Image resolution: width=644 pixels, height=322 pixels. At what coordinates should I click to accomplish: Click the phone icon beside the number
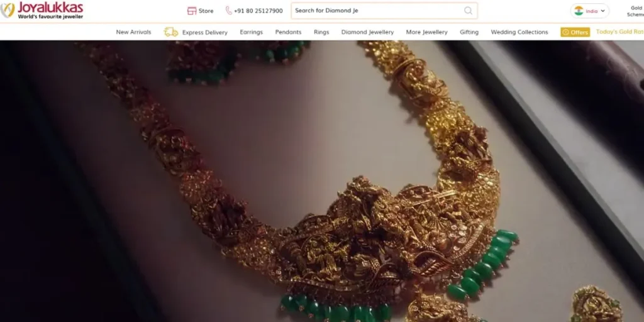click(229, 11)
